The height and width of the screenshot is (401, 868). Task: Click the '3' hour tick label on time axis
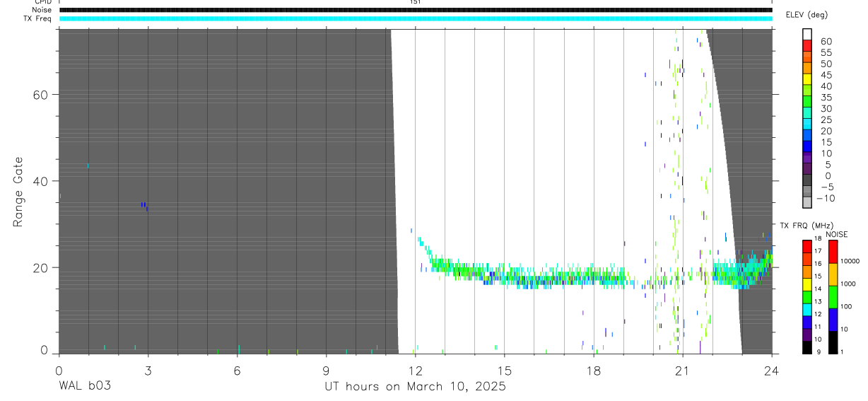[x=148, y=371]
